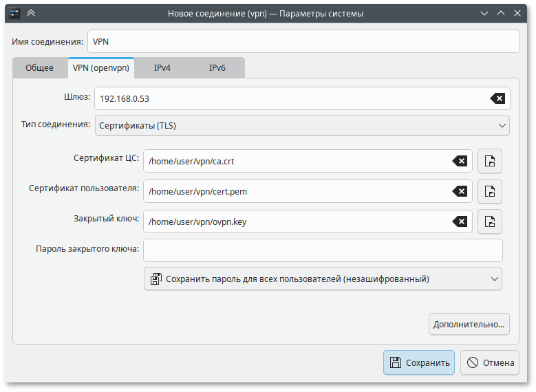The height and width of the screenshot is (392, 536).
Task: Browse for CA certificate file
Action: click(x=489, y=161)
